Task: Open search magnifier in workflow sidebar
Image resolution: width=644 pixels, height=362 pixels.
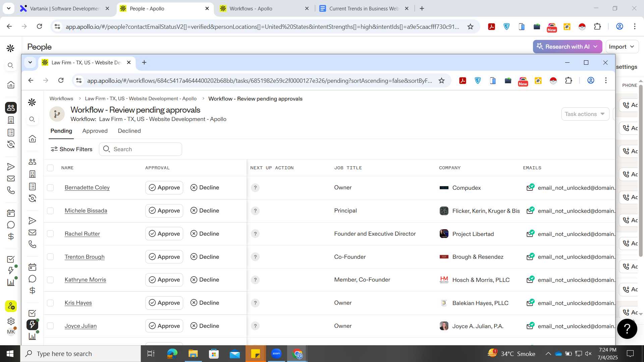Action: 32,119
